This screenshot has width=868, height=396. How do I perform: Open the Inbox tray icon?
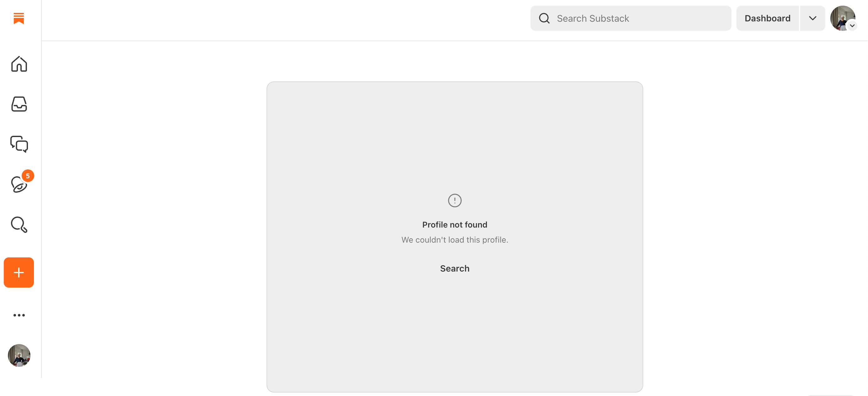tap(19, 104)
